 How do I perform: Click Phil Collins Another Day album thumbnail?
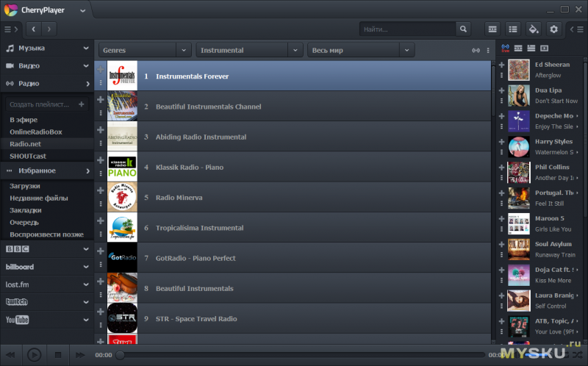(519, 172)
